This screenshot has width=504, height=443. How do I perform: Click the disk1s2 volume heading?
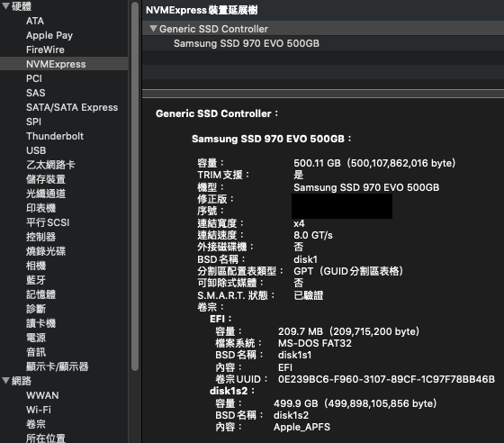(x=232, y=391)
